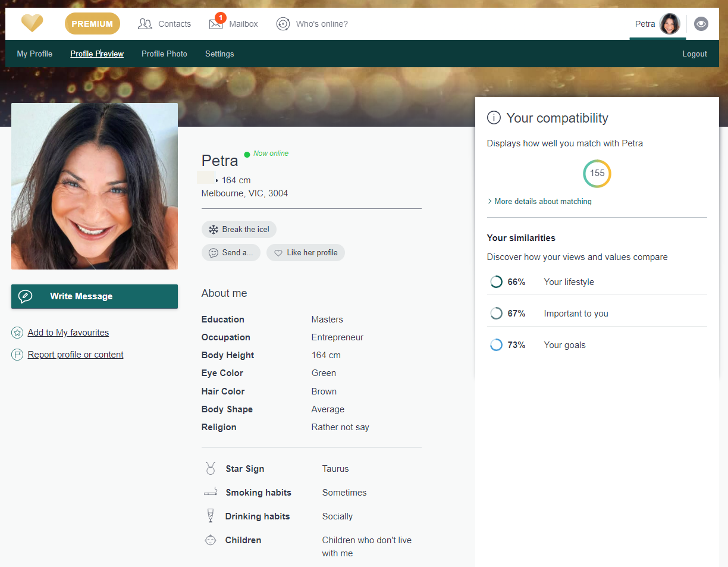Click the cigarette smoking habits icon
Screen dimensions: 728x567
tap(210, 493)
